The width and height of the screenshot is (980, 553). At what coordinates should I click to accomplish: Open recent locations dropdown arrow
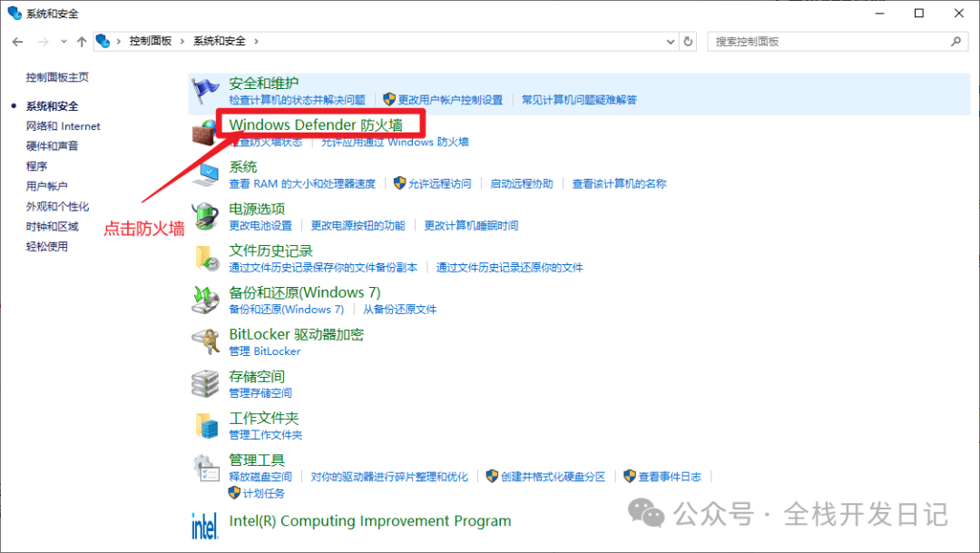coord(64,41)
